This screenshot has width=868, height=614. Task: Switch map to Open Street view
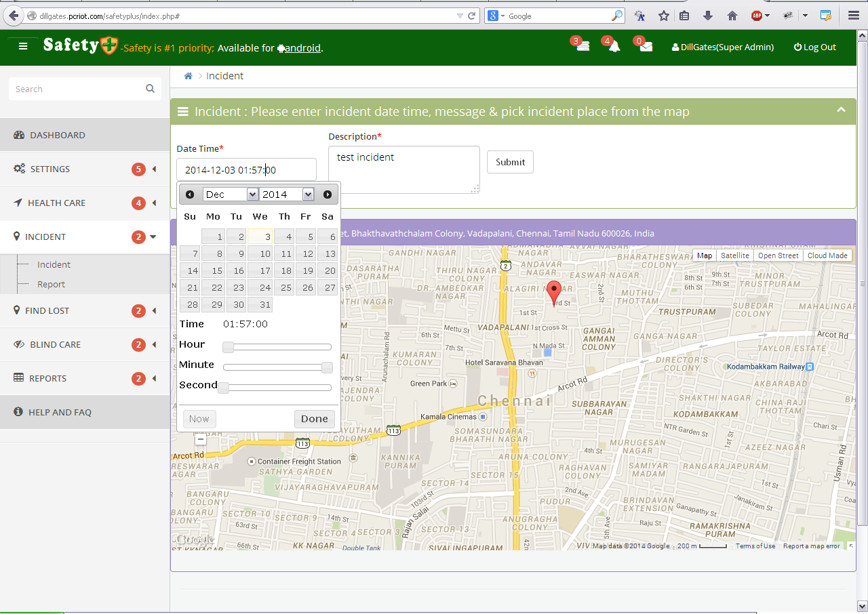point(778,255)
